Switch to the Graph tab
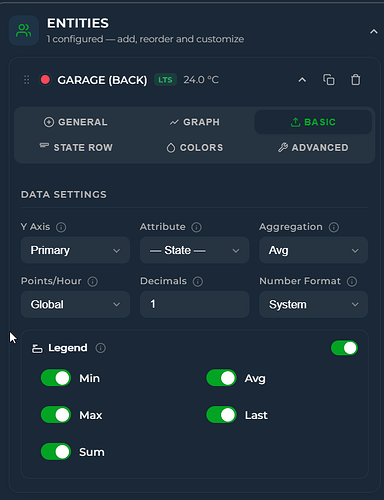 (x=195, y=122)
